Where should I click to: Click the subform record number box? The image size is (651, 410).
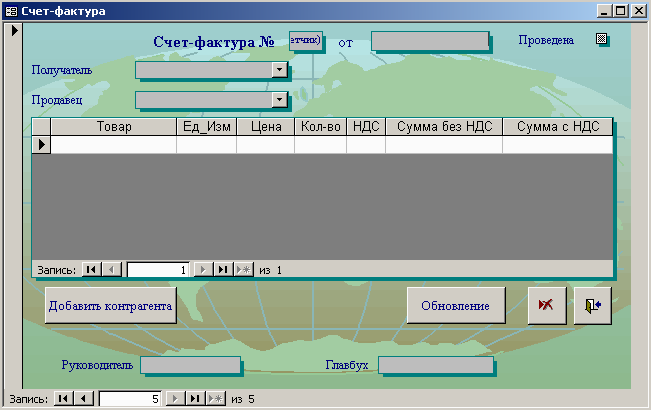158,270
